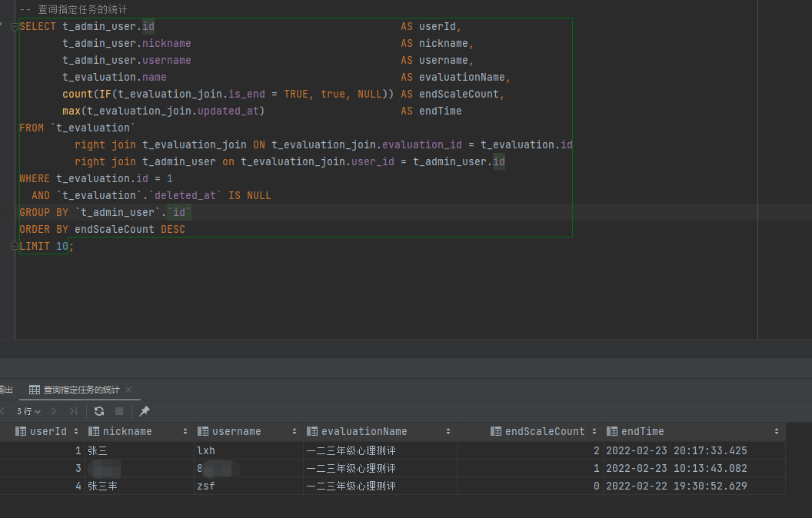Toggle the evaluationName column sorting control

point(450,430)
